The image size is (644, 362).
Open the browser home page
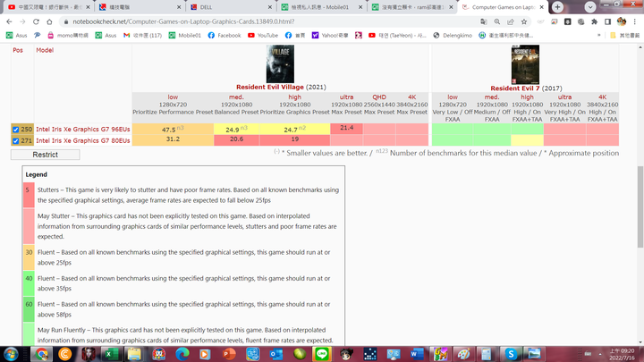coord(49,21)
